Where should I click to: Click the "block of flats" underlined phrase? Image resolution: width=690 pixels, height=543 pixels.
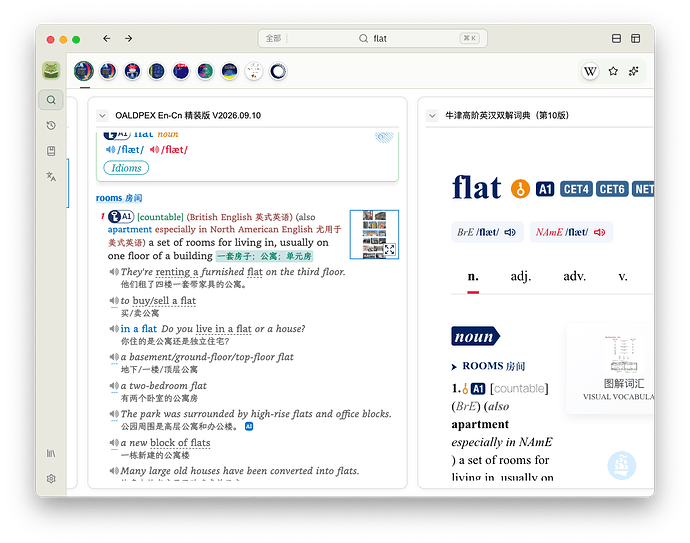tap(180, 443)
